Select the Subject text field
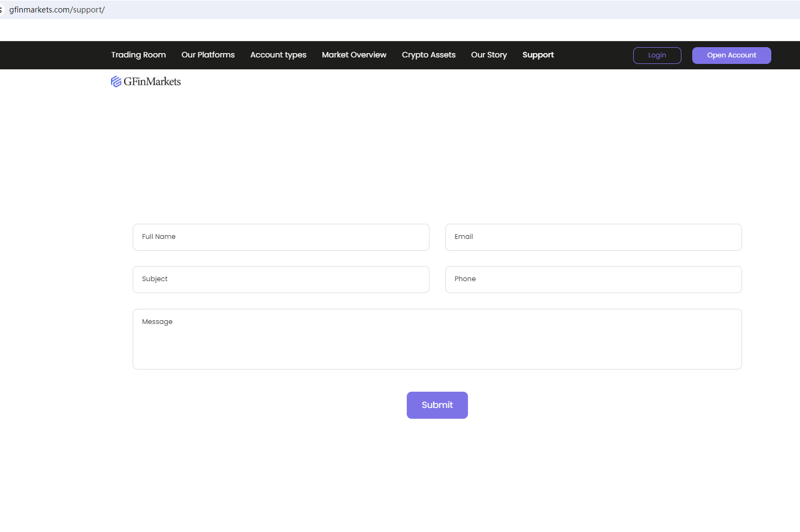 click(x=281, y=280)
